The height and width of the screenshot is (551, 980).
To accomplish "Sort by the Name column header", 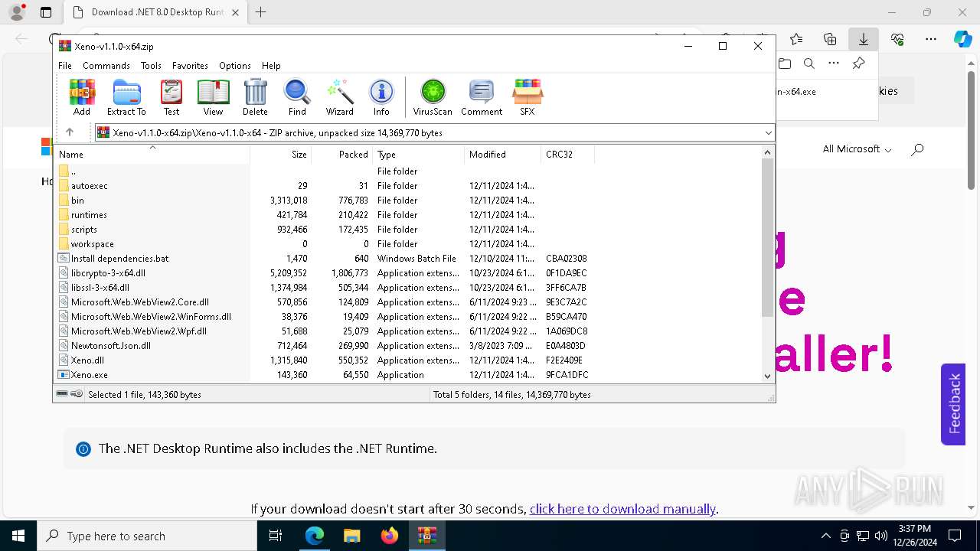I will (x=153, y=154).
